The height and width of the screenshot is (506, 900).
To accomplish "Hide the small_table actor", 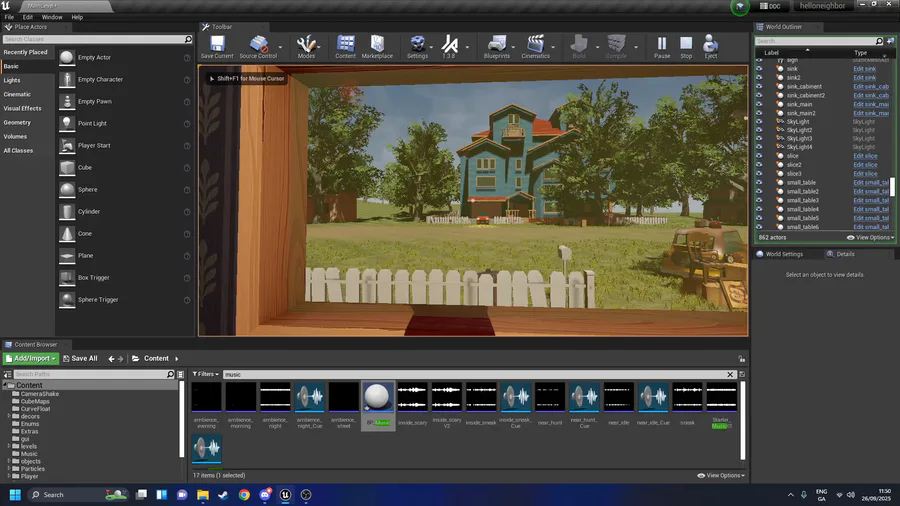I will (759, 182).
